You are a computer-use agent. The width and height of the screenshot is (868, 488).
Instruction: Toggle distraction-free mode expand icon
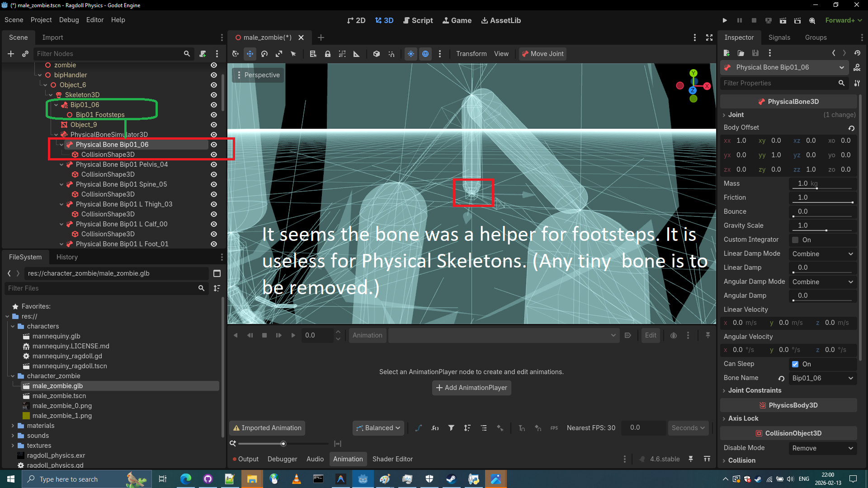[709, 38]
